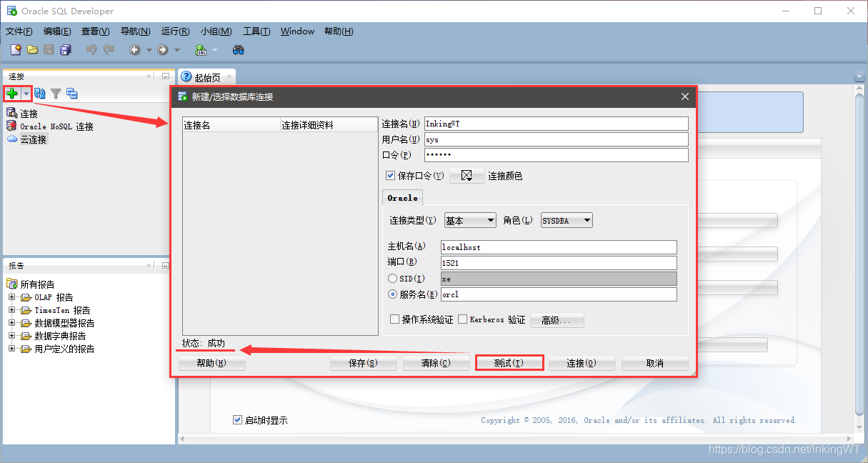Open the 文件(F) menu
Screen dimensions: 868x463
[19, 31]
